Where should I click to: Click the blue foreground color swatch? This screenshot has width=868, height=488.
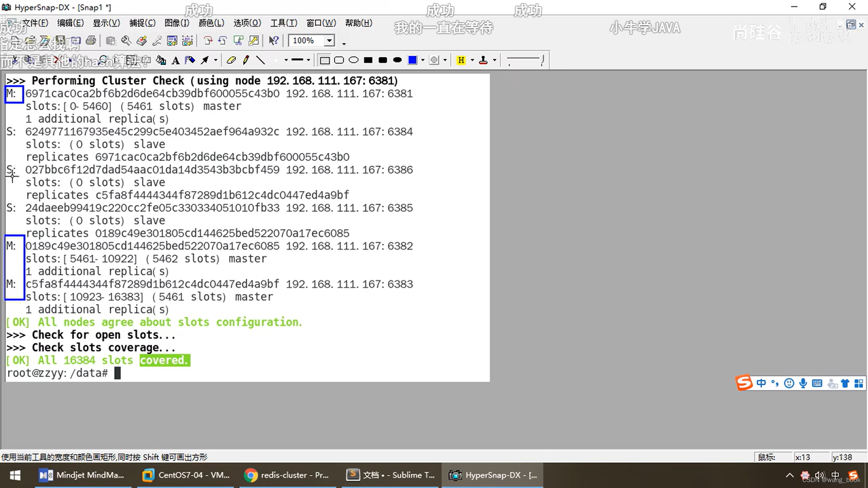pos(412,60)
